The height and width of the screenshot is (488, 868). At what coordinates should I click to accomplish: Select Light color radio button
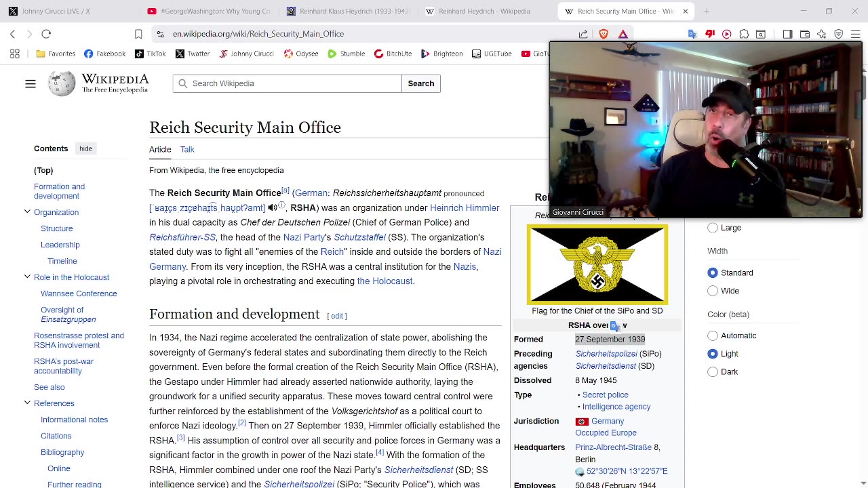713,354
